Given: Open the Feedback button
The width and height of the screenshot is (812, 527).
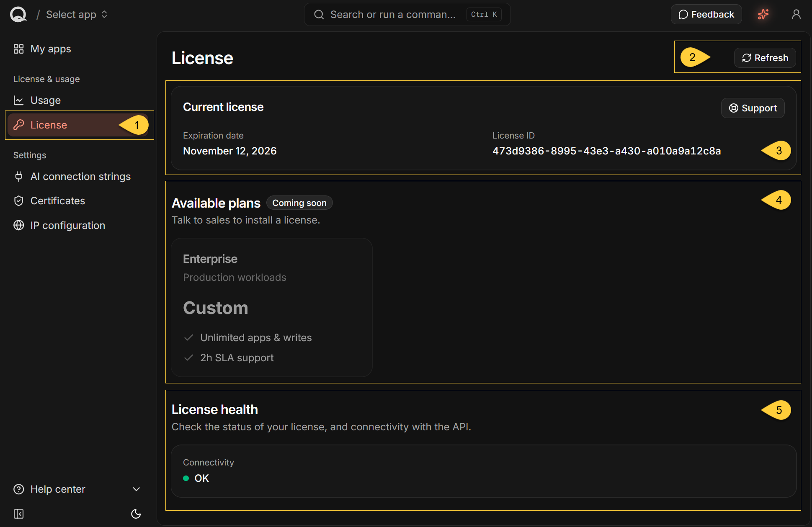Looking at the screenshot, I should tap(706, 15).
